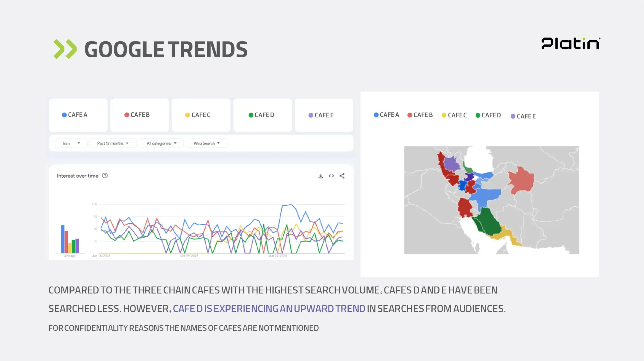Viewport: 644px width, 361px height.
Task: Select the CAFE A search term card
Action: [x=78, y=115]
